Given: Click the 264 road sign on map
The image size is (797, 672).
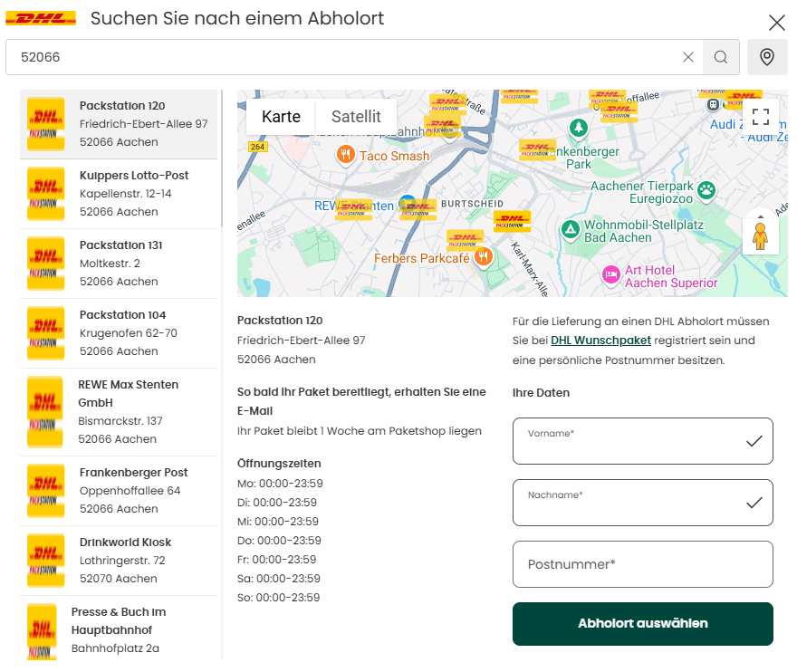Looking at the screenshot, I should click(x=258, y=147).
